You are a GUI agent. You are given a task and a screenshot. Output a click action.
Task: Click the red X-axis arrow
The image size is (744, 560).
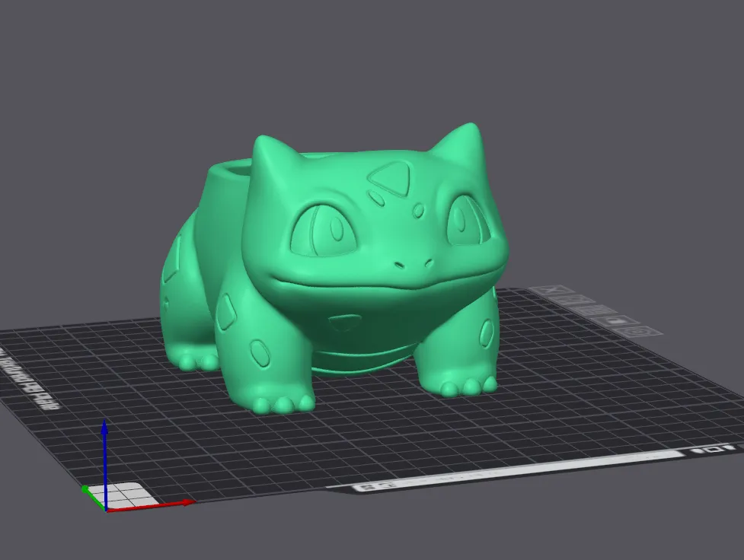click(186, 502)
